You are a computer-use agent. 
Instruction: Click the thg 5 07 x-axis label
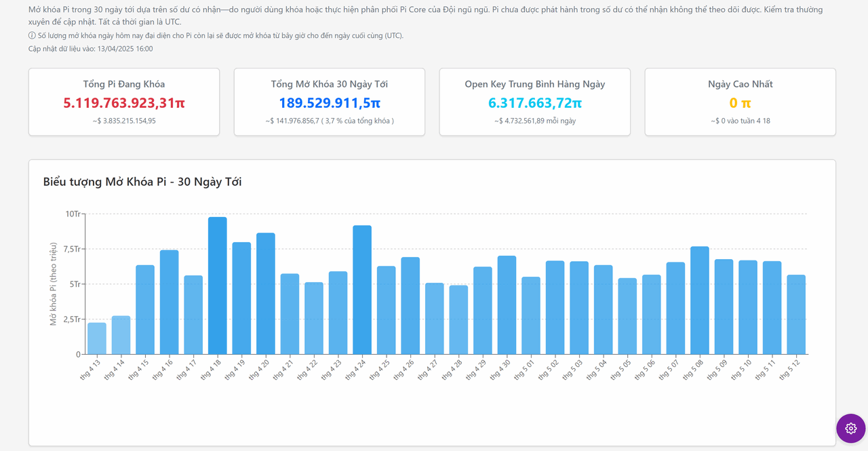[x=670, y=370]
